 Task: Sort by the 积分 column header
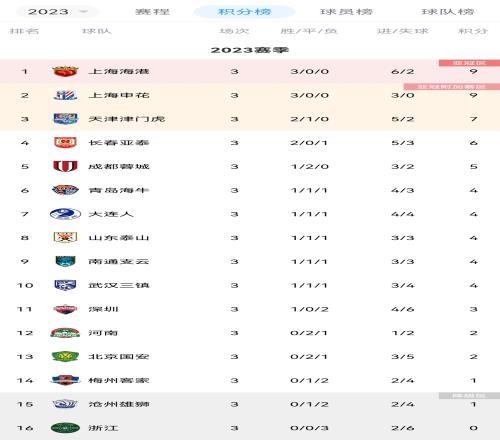(473, 31)
